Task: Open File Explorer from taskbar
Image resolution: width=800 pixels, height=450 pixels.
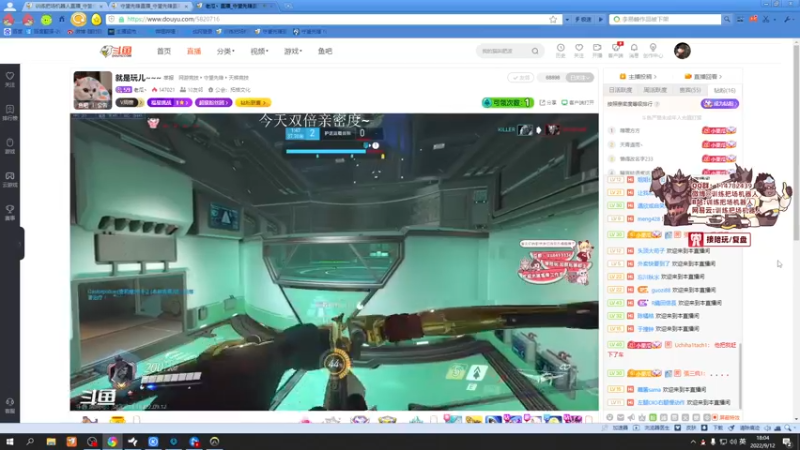Action: pos(51,442)
